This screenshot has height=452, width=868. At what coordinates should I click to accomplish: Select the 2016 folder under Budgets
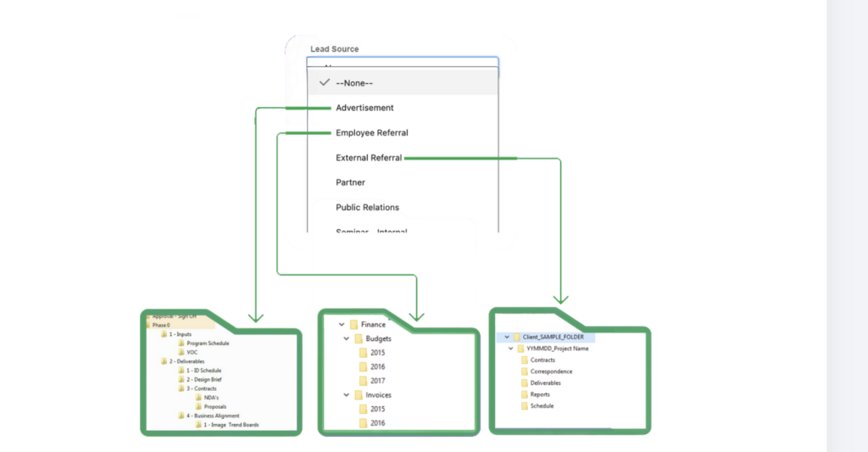tap(377, 366)
